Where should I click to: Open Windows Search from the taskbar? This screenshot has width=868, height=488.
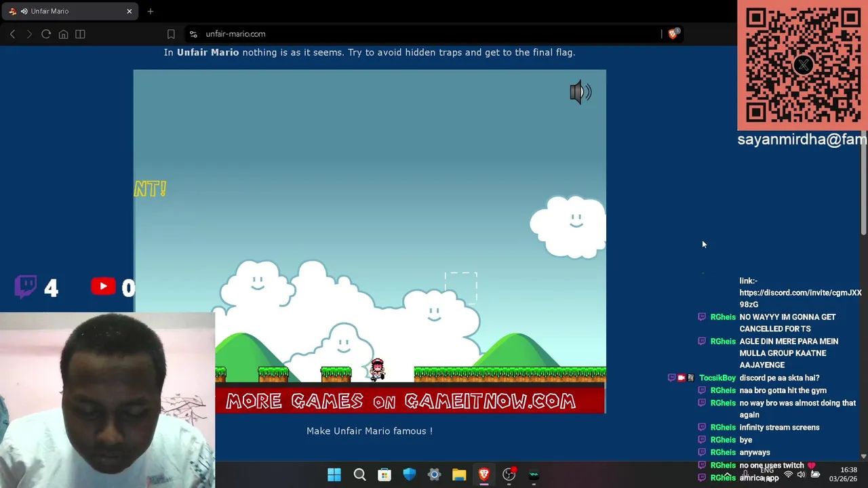pyautogui.click(x=359, y=475)
